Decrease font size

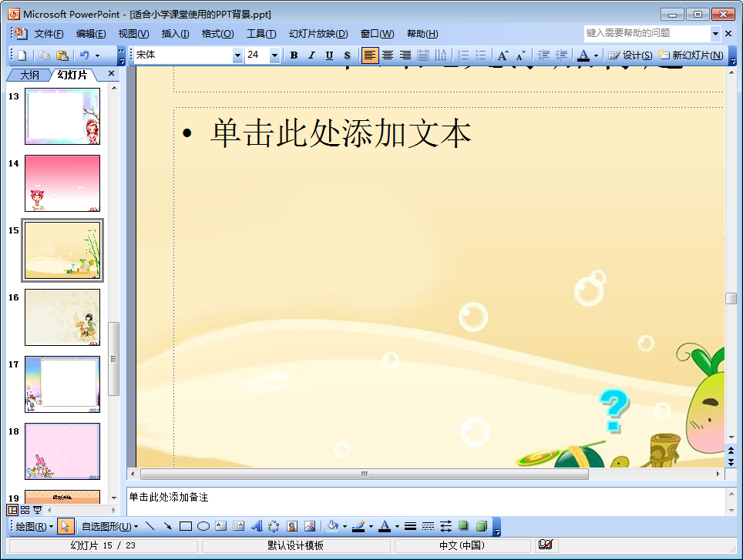(x=521, y=55)
